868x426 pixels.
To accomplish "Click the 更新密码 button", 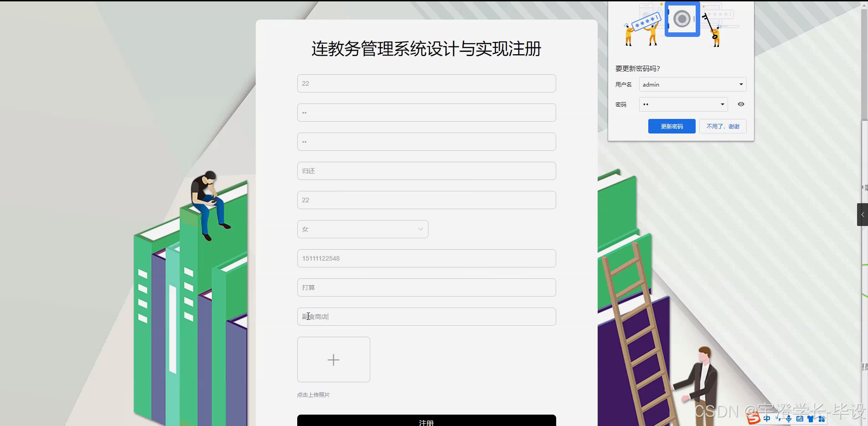I will [x=672, y=126].
